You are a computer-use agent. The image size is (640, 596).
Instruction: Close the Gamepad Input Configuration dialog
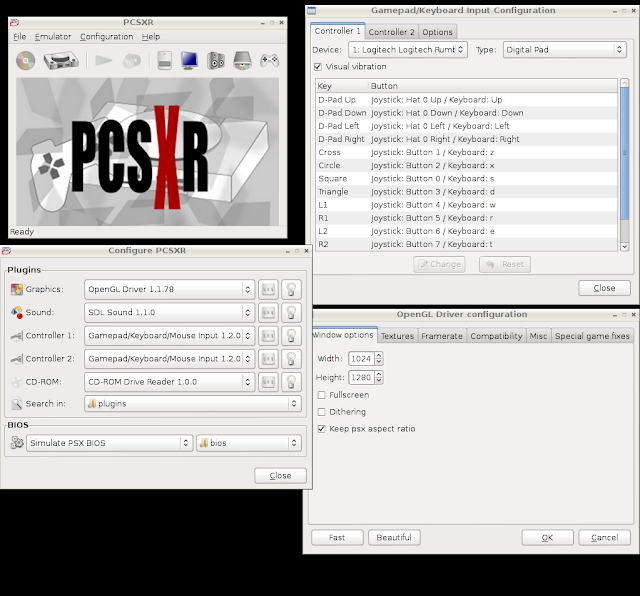(604, 288)
